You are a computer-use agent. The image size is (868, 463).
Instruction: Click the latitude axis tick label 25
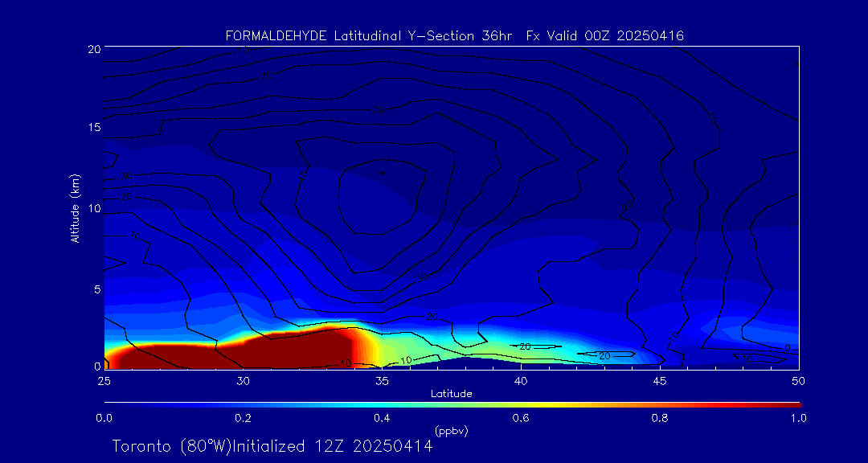tap(104, 380)
